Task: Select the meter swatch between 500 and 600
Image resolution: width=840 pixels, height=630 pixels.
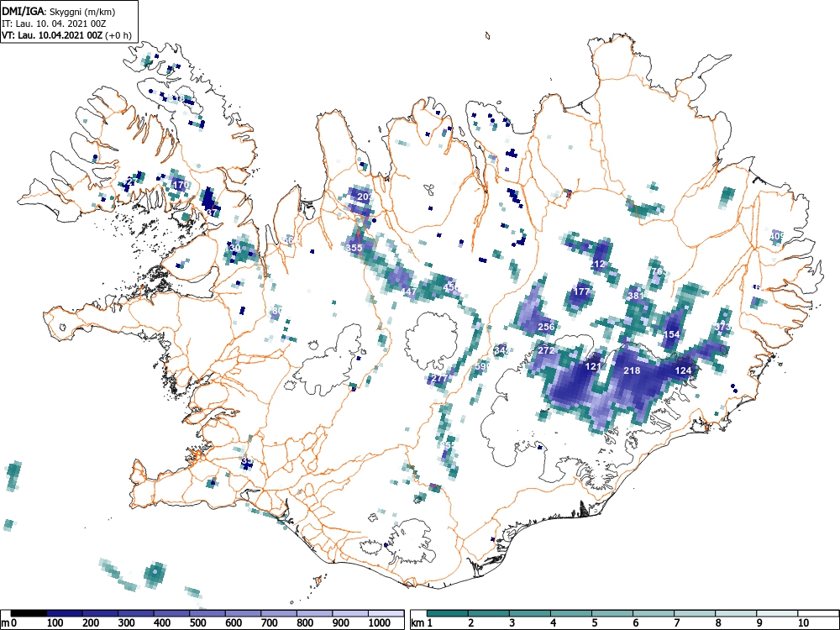Action: 207,613
